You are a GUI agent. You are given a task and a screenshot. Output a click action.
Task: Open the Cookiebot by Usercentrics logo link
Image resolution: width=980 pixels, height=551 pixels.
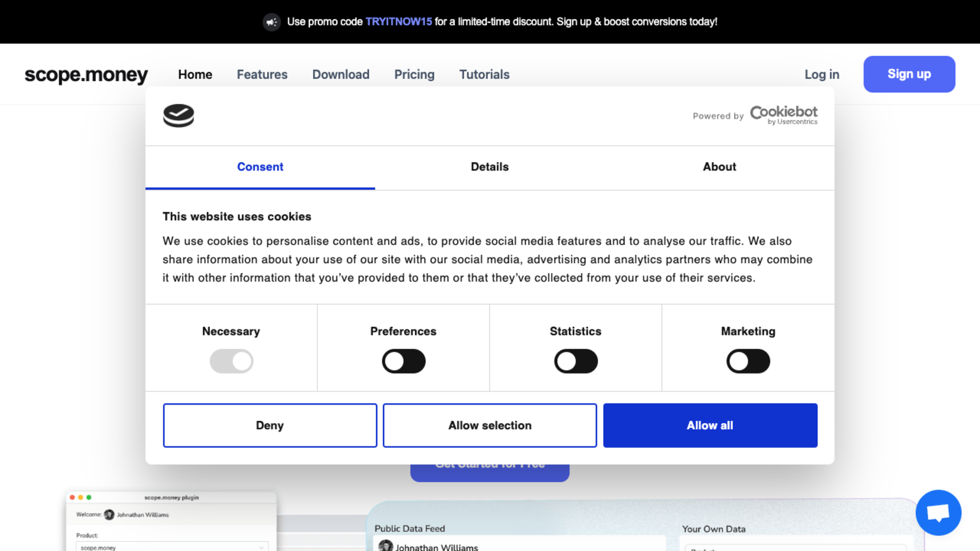click(784, 115)
